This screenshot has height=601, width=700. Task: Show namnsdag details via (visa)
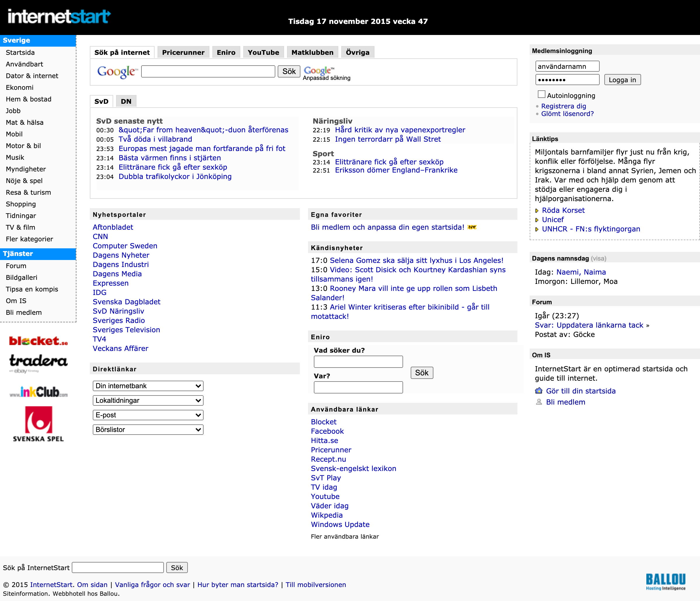598,258
